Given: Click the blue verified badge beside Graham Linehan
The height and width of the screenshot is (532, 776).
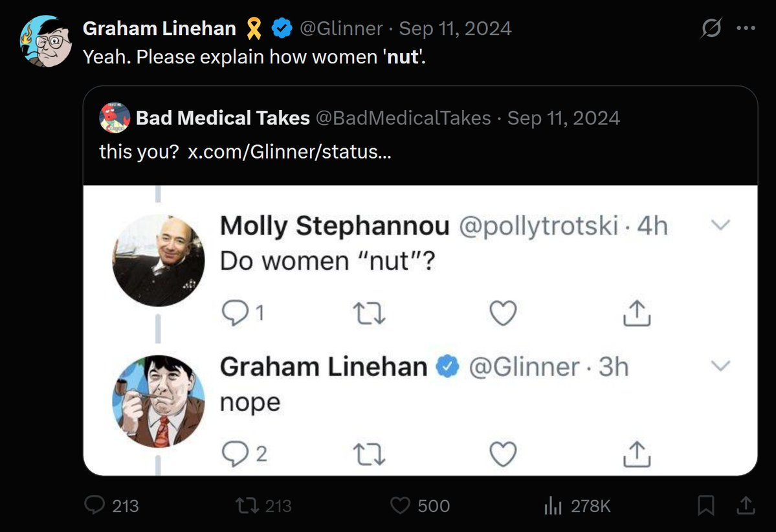Looking at the screenshot, I should [x=282, y=28].
